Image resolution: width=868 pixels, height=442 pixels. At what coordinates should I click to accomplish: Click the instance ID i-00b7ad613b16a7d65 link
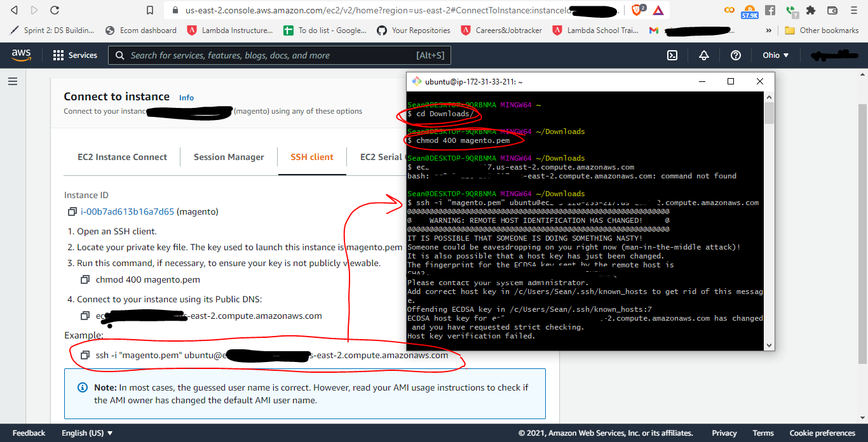[127, 211]
